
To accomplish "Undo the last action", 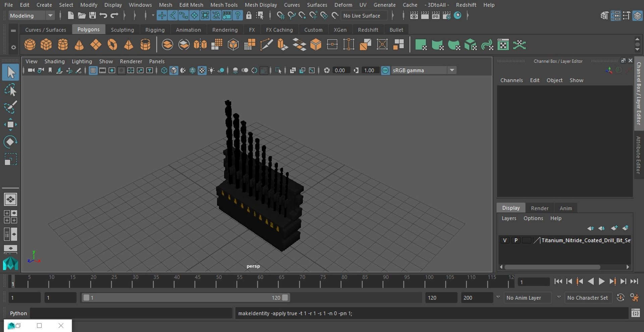I will (103, 15).
